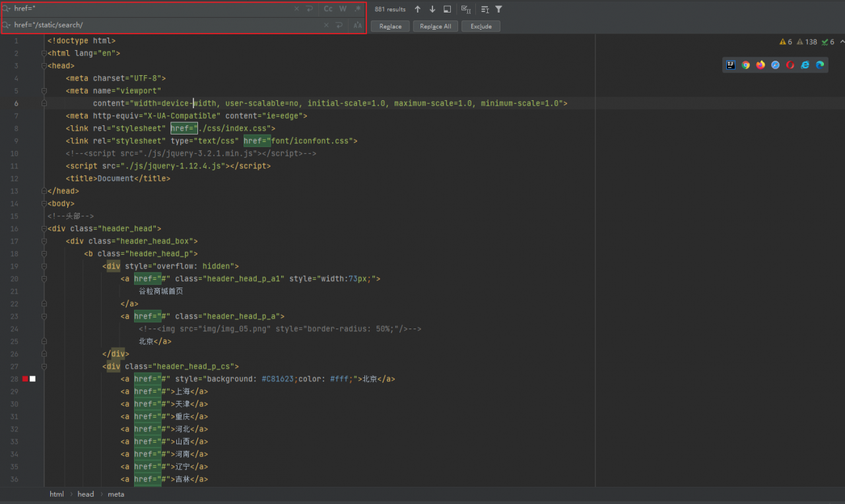Collapse the head tag fold on line 3
Image resolution: width=845 pixels, height=504 pixels.
[44, 66]
